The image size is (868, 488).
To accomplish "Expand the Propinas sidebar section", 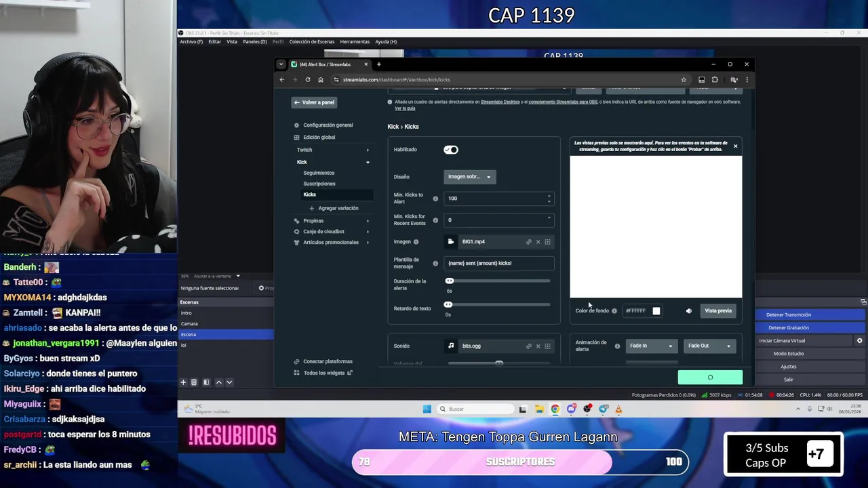I will (368, 221).
